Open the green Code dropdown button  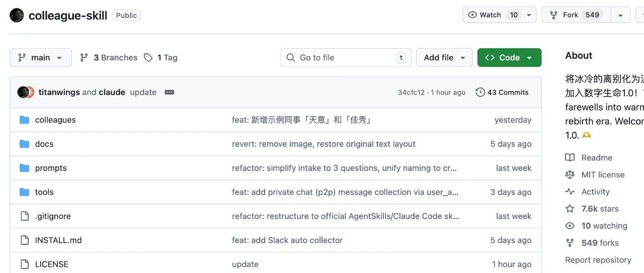click(509, 57)
